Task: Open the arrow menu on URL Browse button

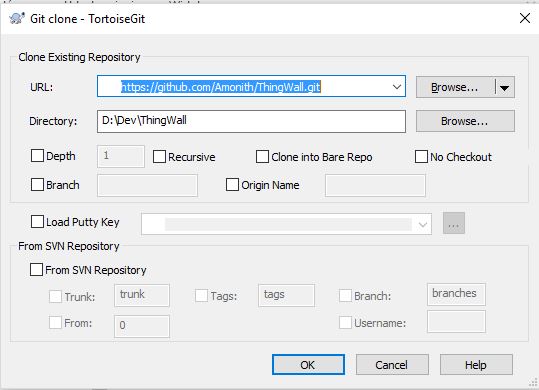Action: tap(504, 88)
